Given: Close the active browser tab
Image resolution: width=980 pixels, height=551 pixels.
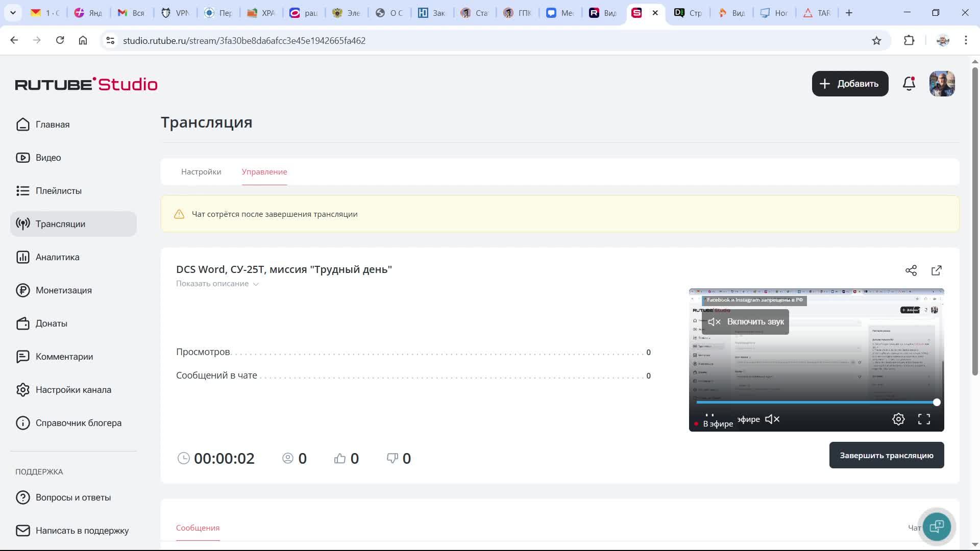Looking at the screenshot, I should pyautogui.click(x=655, y=13).
